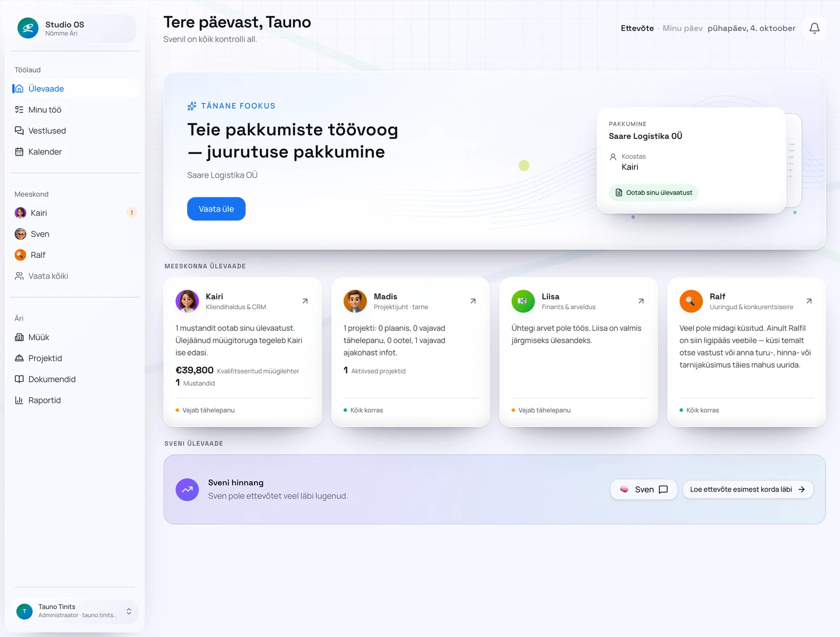The height and width of the screenshot is (637, 840).
Task: Click Aktiivsed projektid count text
Action: tap(378, 371)
